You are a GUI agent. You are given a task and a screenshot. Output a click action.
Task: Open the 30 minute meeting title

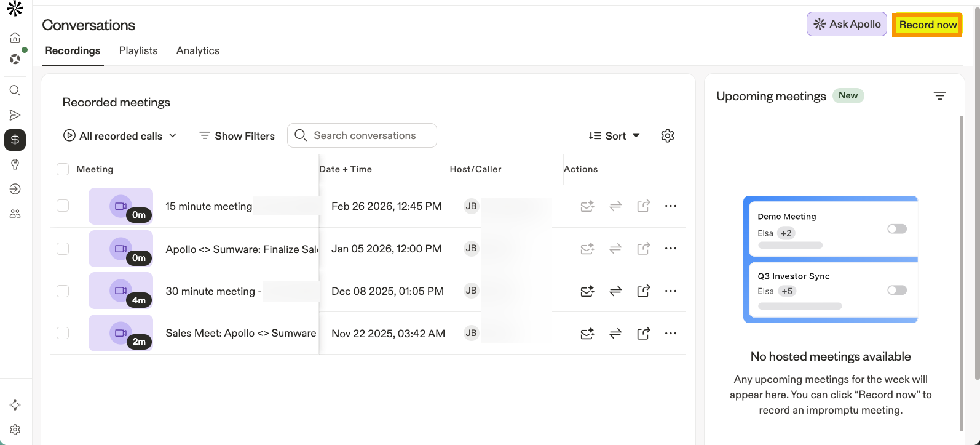213,291
